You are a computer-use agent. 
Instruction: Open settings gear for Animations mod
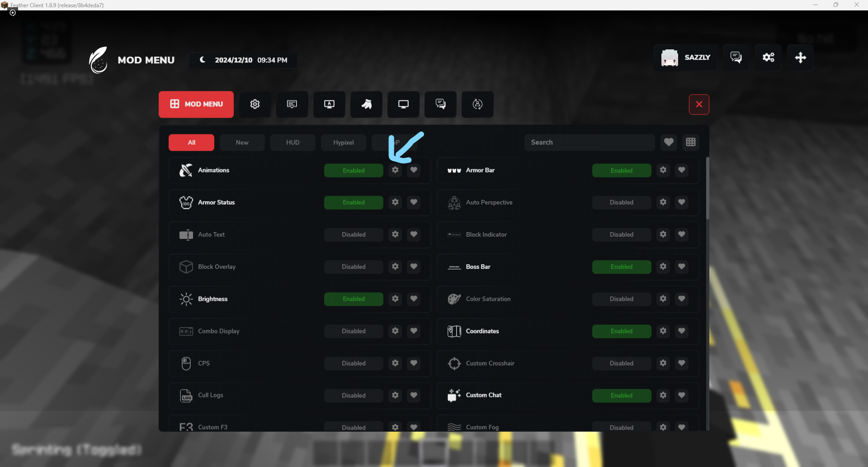tap(395, 170)
